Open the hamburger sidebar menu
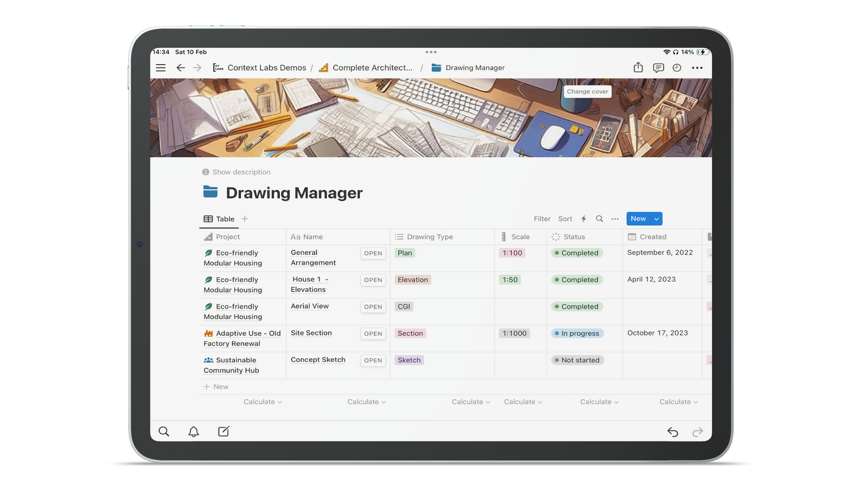 point(161,68)
